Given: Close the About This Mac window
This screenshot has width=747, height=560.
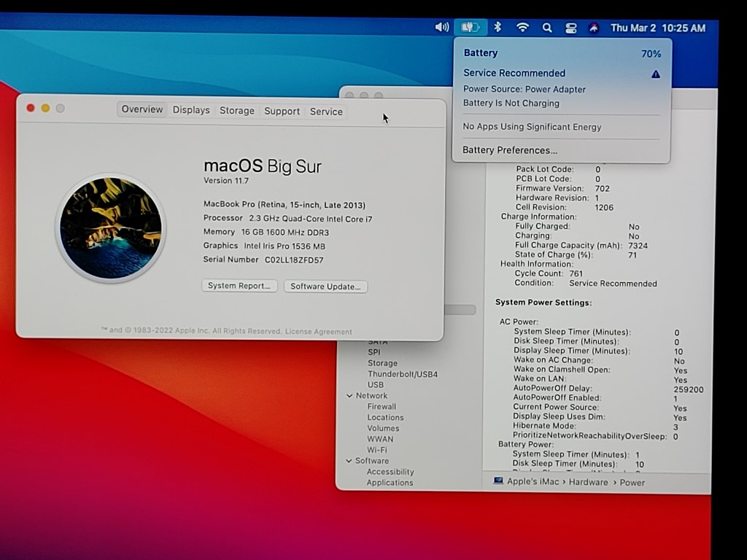Looking at the screenshot, I should coord(31,108).
